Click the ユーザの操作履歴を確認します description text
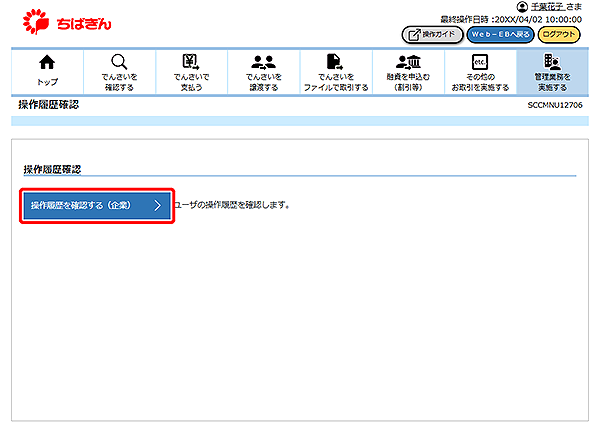 point(233,205)
